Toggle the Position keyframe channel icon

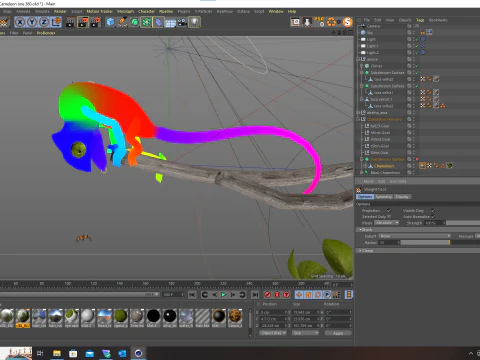pos(299,295)
